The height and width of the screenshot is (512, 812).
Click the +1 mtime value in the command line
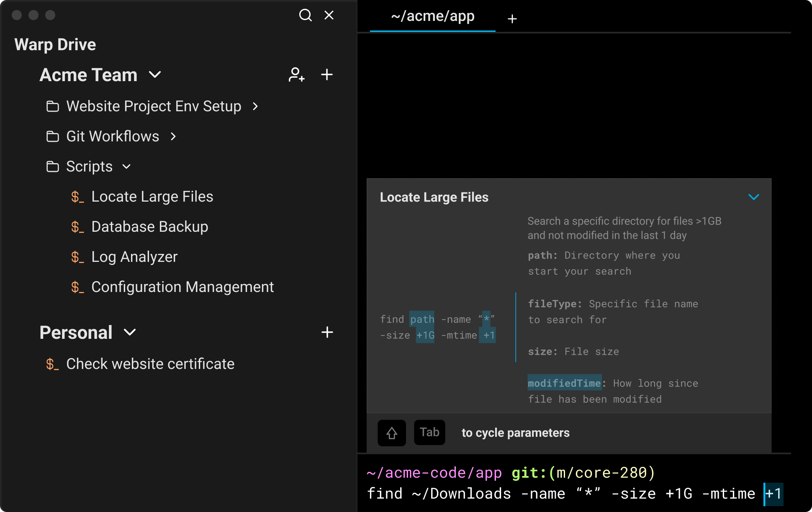773,494
